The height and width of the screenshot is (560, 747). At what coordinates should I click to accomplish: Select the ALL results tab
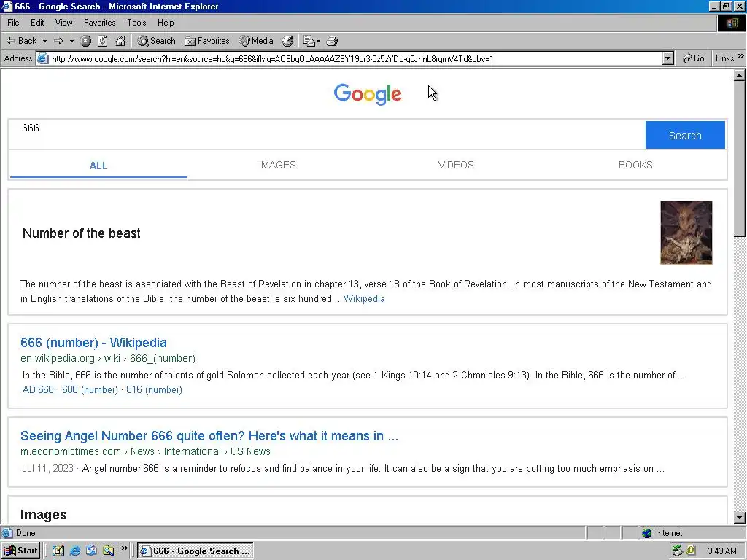click(98, 166)
